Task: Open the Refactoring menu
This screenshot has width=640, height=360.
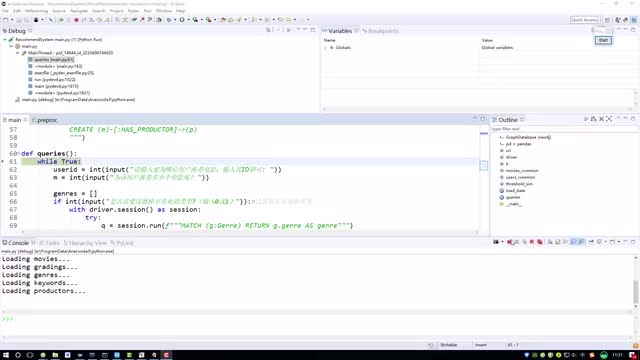Action: 36,11
